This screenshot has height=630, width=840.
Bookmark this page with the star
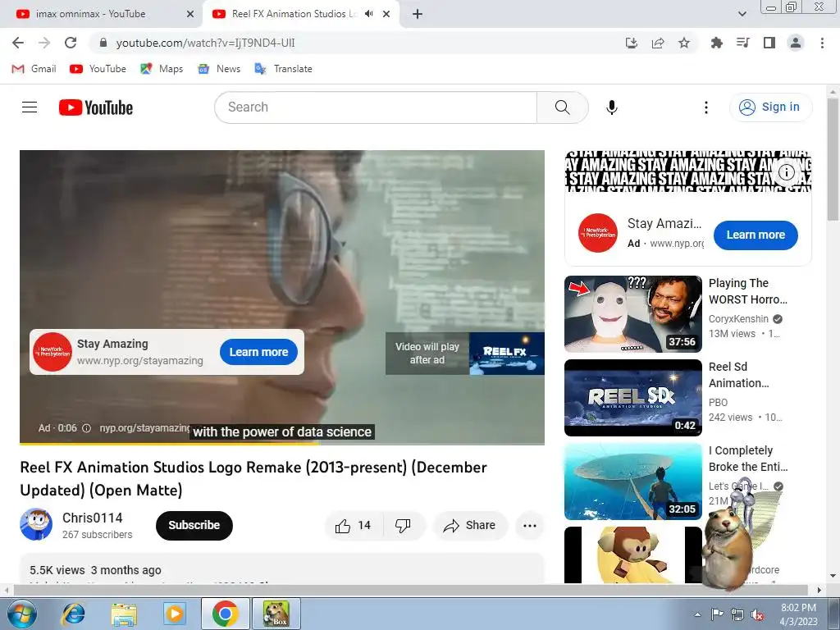684,43
